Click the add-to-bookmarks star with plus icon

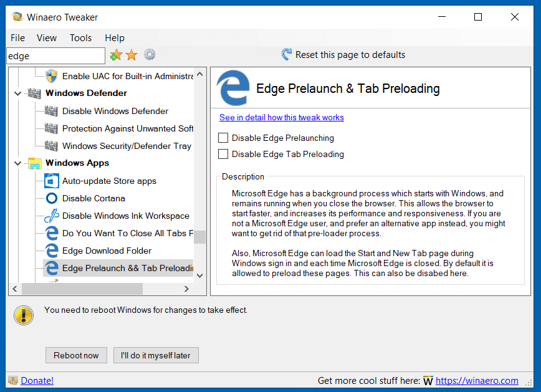(x=116, y=55)
